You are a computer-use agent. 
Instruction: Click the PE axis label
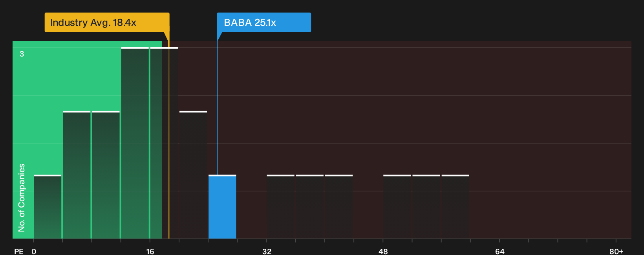[x=18, y=251]
